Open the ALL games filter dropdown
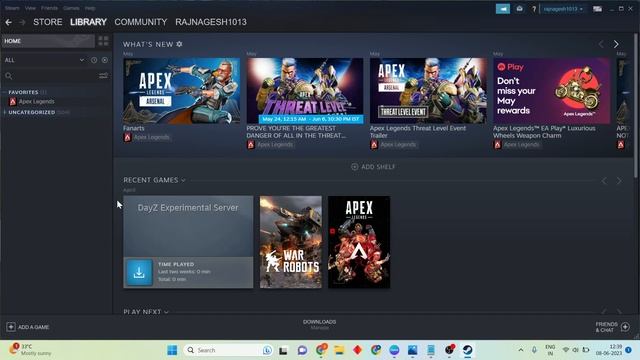640x360 pixels. click(x=44, y=60)
